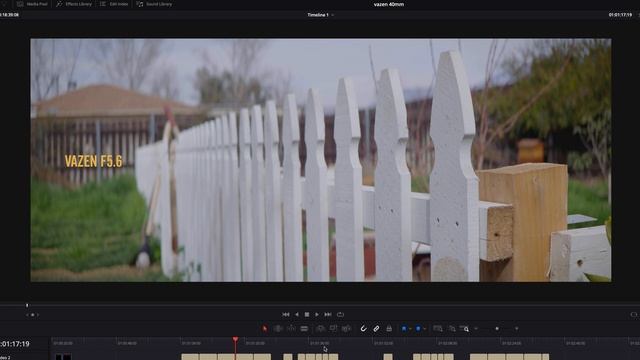Click the Overwrite clip icon
Viewport: 640px width, 360px height.
point(333,329)
